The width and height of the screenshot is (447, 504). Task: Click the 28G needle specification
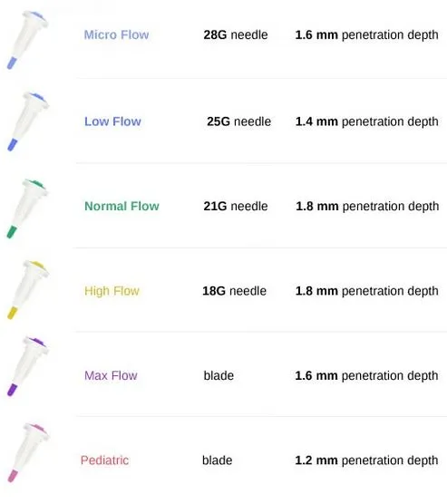coord(236,34)
